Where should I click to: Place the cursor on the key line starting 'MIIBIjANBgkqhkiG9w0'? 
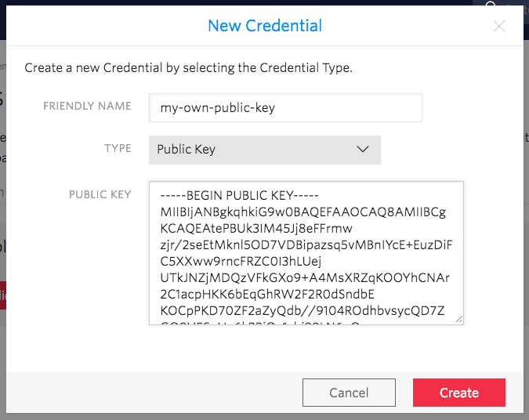pyautogui.click(x=302, y=212)
